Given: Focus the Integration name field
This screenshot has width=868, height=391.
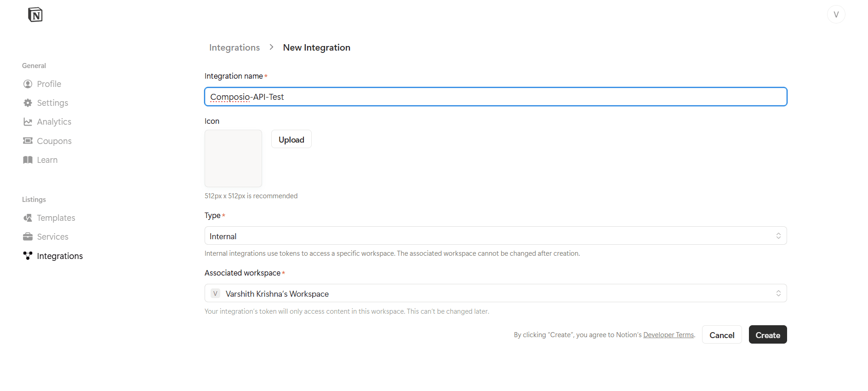Looking at the screenshot, I should 496,97.
